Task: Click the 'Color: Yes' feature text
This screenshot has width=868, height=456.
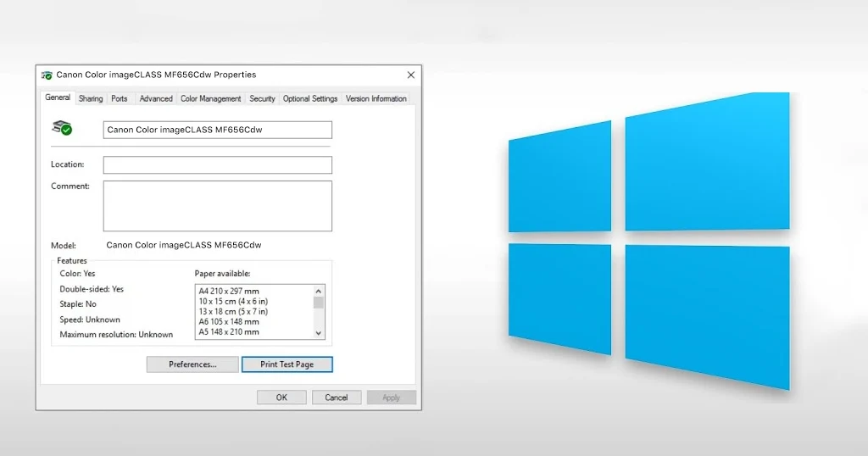Action: (77, 274)
